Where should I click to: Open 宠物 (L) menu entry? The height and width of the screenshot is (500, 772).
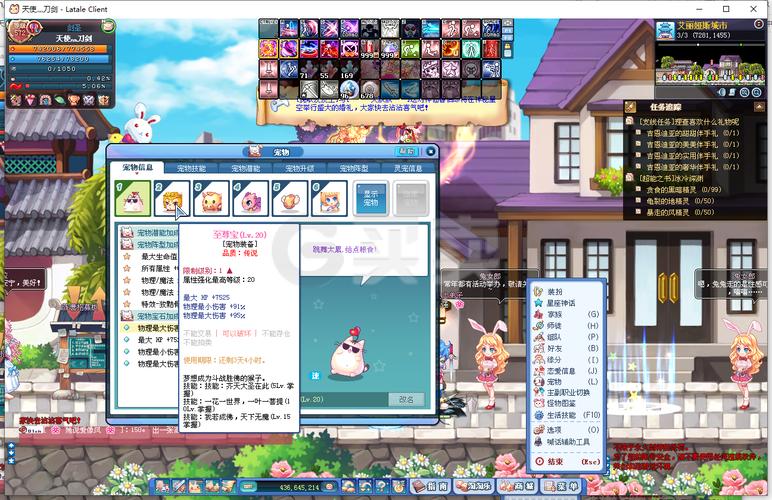(567, 381)
